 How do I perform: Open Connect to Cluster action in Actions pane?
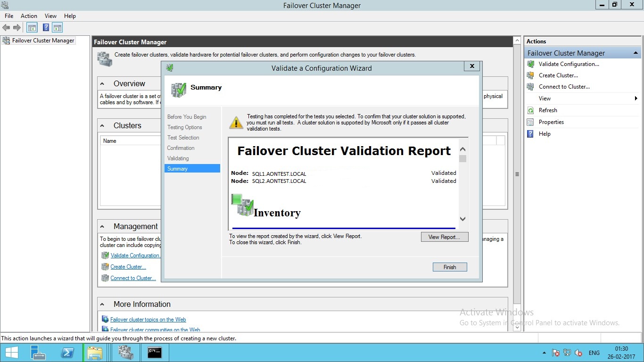tap(564, 87)
